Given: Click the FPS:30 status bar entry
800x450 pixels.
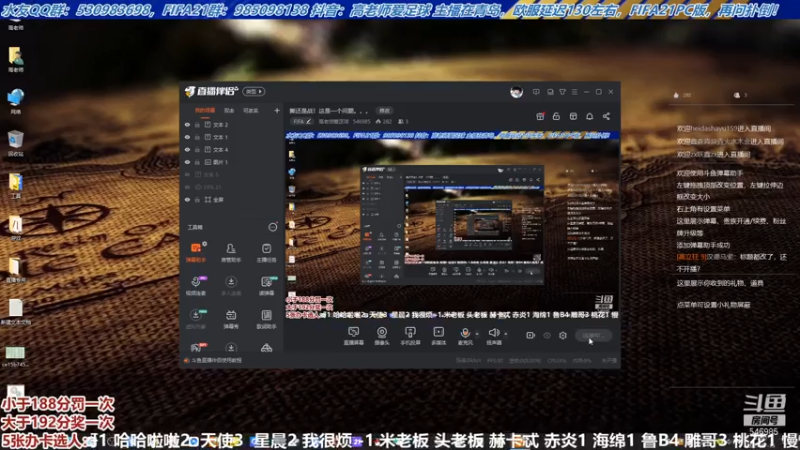Looking at the screenshot, I should tap(495, 360).
